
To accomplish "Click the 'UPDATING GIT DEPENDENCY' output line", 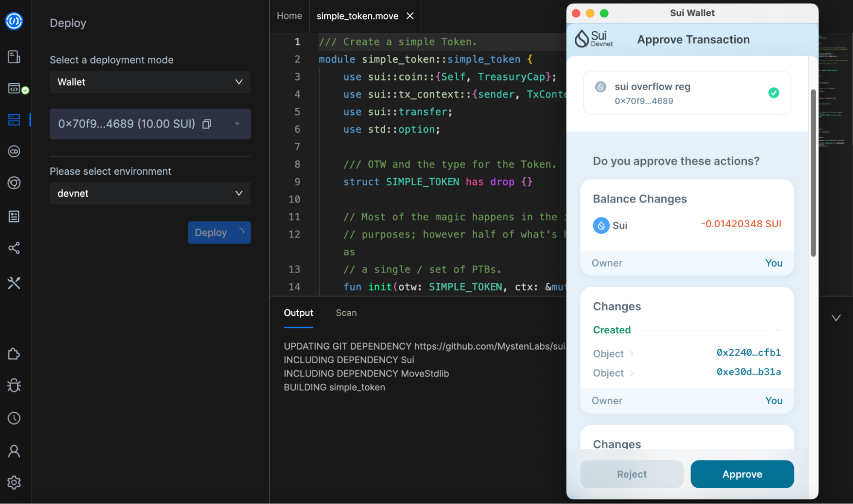I will point(425,346).
